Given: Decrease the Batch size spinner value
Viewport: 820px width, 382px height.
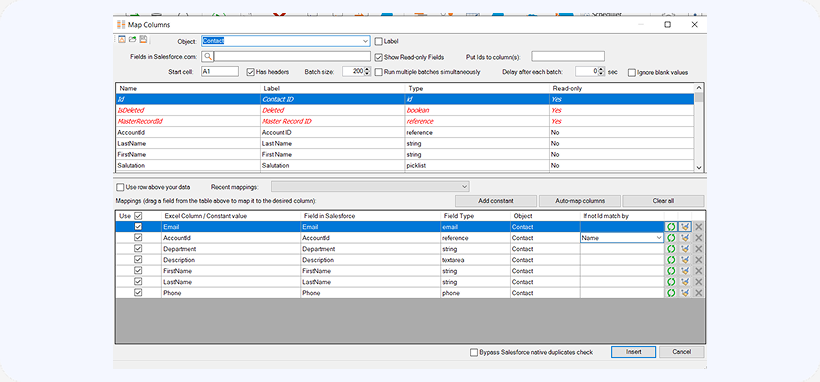Looking at the screenshot, I should click(x=367, y=74).
